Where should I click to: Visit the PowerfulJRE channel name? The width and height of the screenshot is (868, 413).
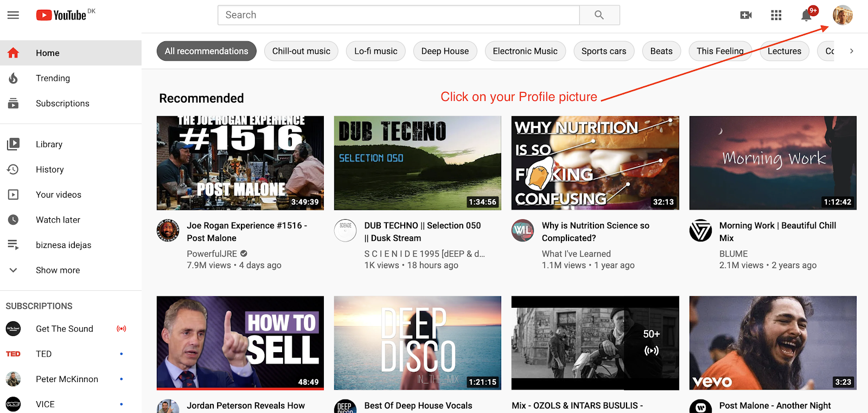click(212, 253)
